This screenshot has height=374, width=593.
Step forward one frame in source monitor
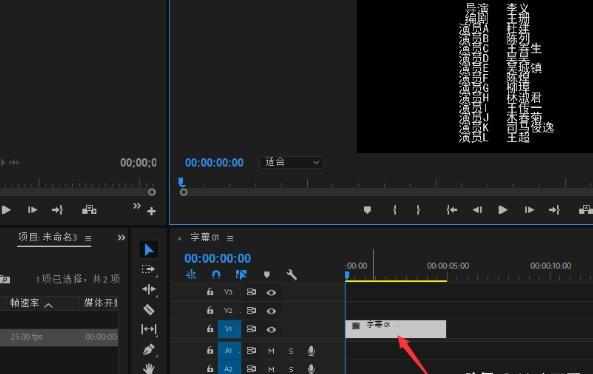[x=32, y=210]
